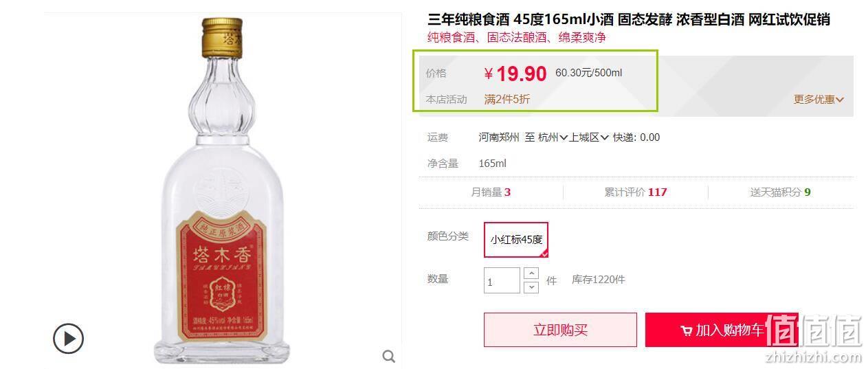The image size is (868, 369).
Task: Expand the 更多优惠 offers
Action: coord(819,100)
